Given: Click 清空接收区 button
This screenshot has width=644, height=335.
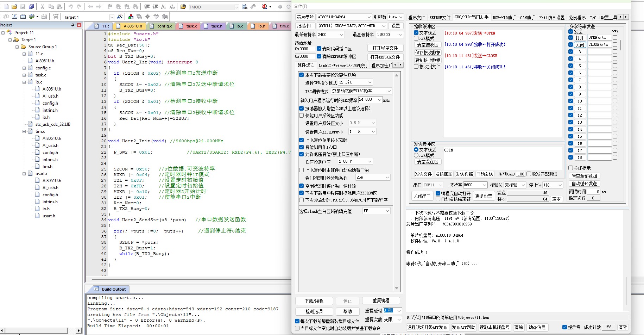Looking at the screenshot, I should point(428,45).
